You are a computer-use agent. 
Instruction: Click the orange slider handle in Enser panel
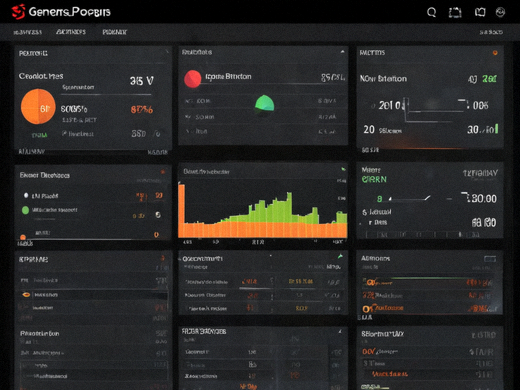(23, 237)
